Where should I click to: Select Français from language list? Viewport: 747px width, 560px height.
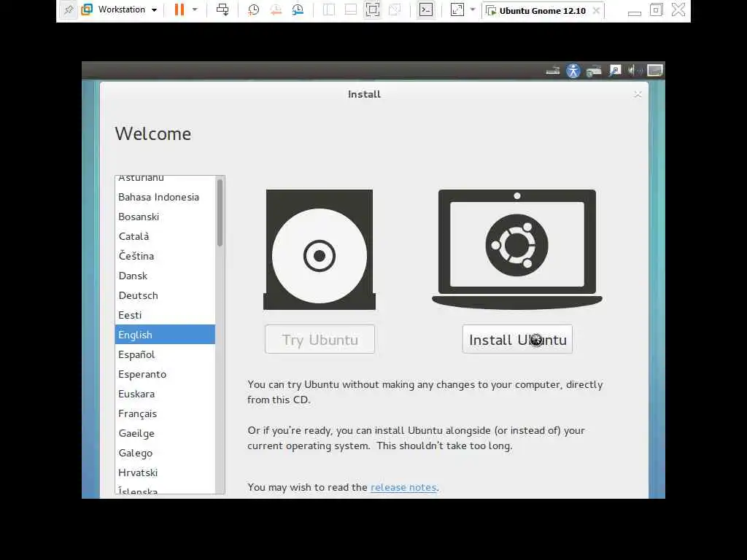[166, 413]
